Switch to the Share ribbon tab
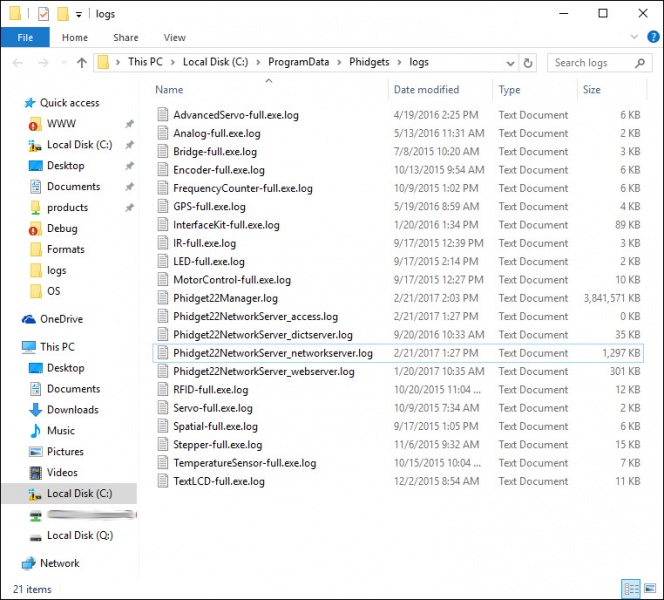Viewport: 664px width, 600px height. 126,38
